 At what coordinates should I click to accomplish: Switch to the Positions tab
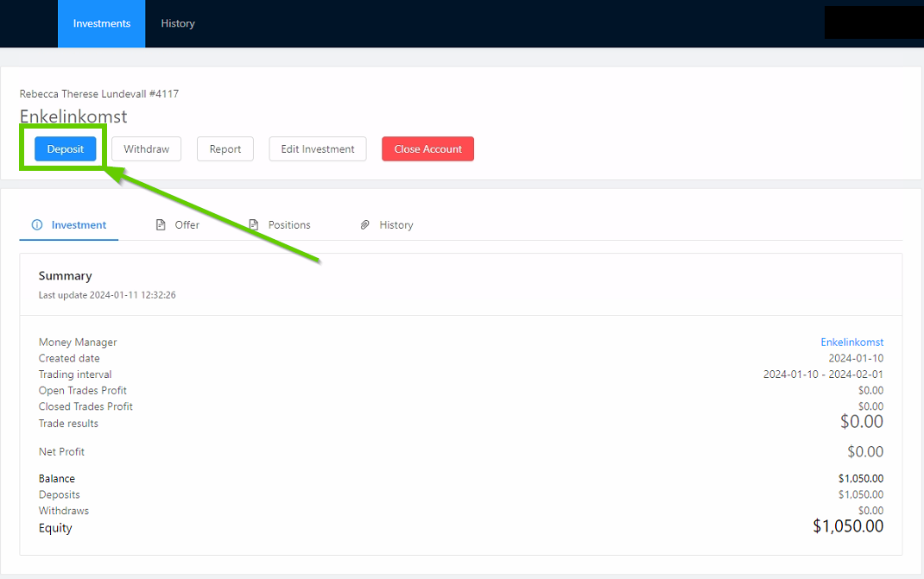288,225
